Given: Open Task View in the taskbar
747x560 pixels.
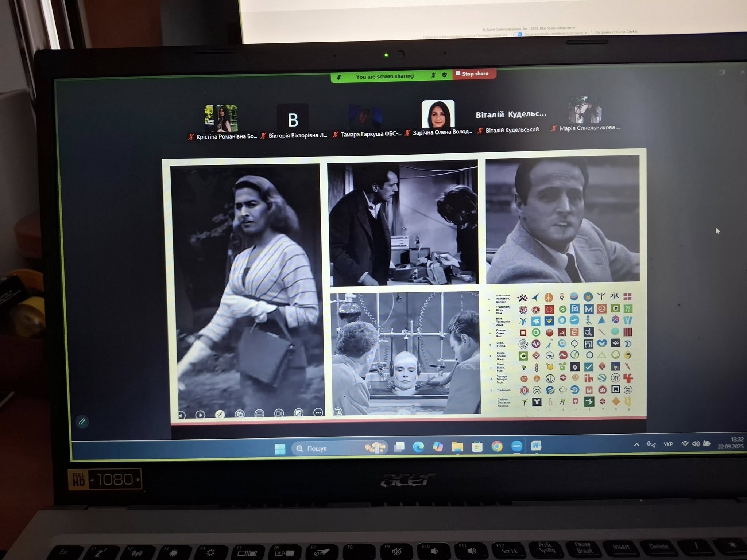Looking at the screenshot, I should click(399, 447).
